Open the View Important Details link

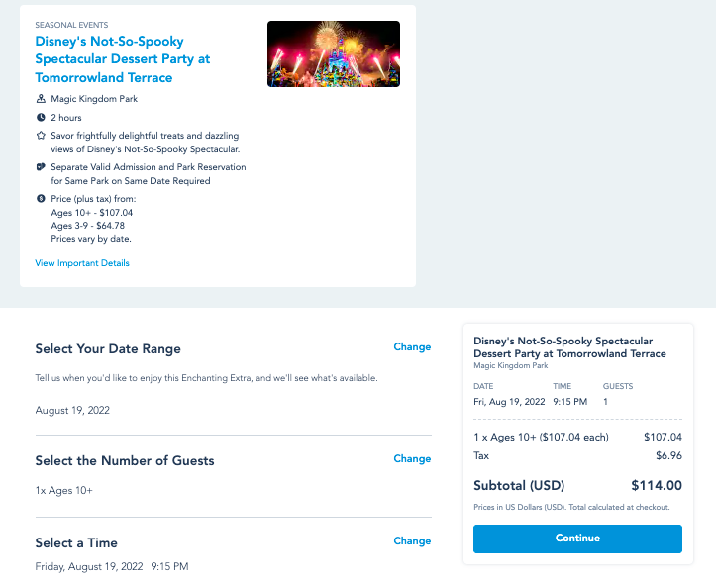tap(82, 263)
